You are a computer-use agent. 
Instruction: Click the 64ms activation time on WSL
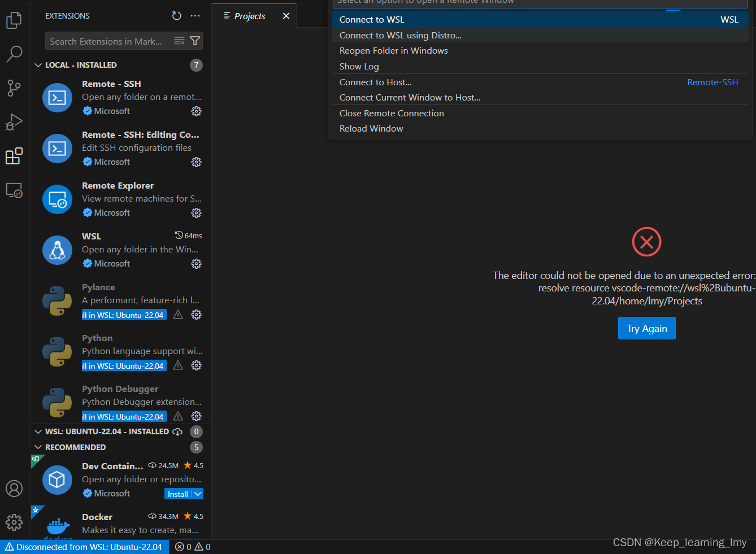188,235
